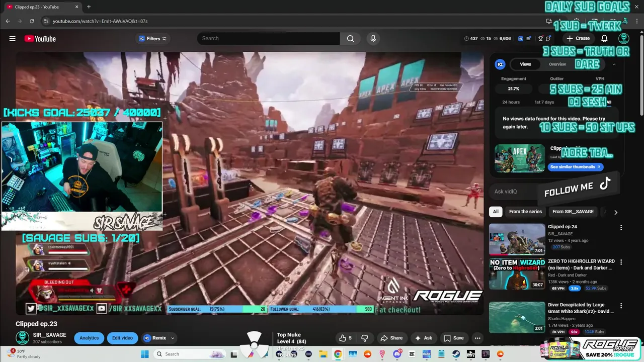The width and height of the screenshot is (644, 362).
Task: Open the account avatar menu
Action: point(623,39)
